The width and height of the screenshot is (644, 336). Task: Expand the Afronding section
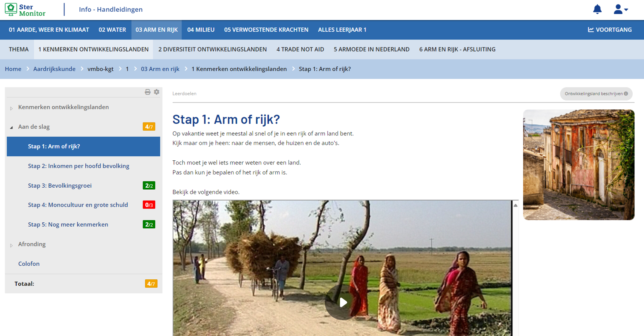(11, 245)
